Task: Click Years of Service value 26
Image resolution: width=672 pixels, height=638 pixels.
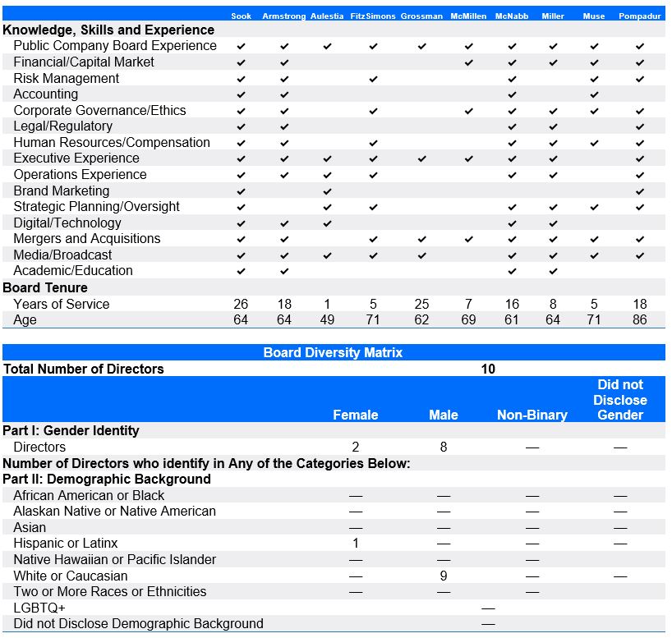Action: (241, 304)
